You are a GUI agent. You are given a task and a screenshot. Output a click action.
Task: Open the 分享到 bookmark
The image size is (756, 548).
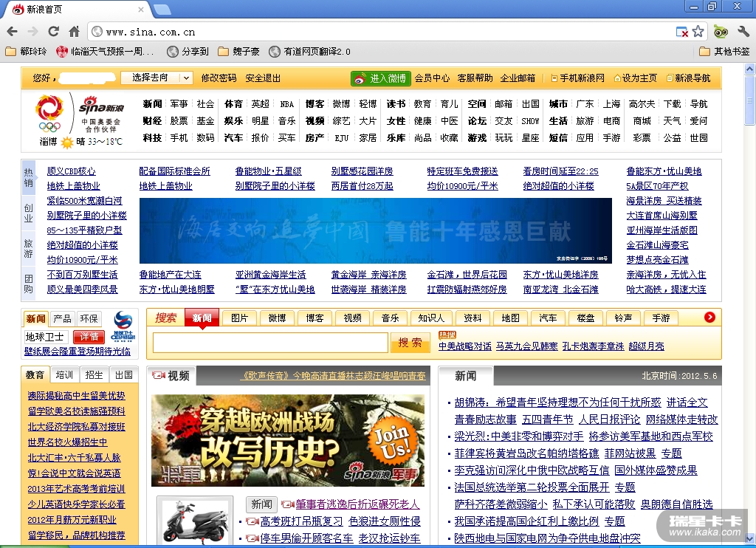point(188,51)
